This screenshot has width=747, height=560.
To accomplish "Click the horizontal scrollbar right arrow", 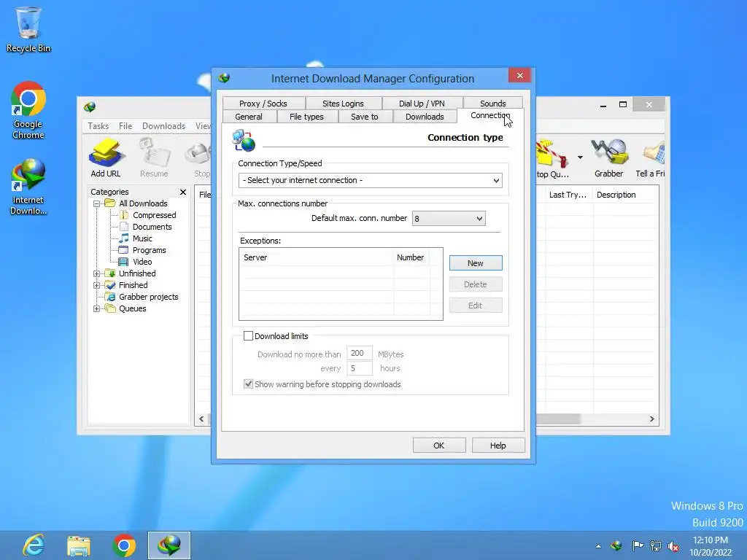I will click(651, 419).
